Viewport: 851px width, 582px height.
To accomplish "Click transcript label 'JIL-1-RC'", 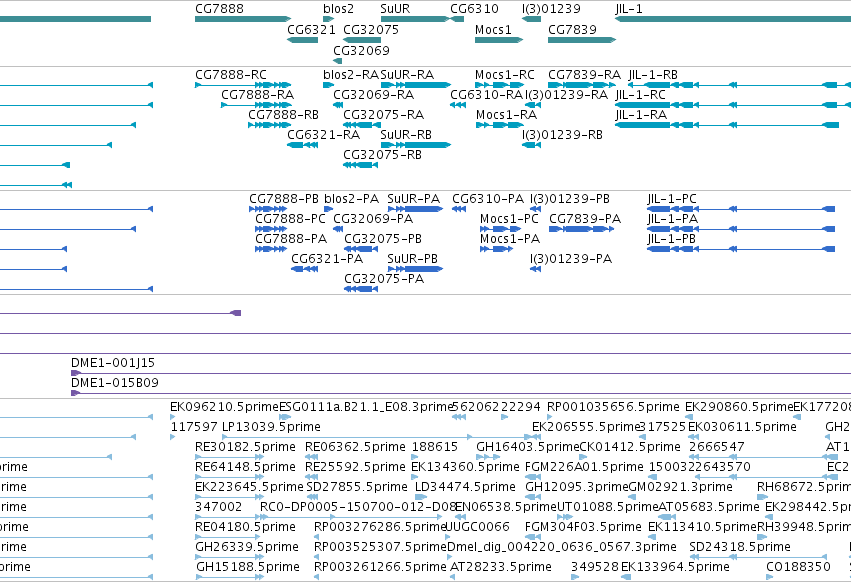I will pos(640,94).
